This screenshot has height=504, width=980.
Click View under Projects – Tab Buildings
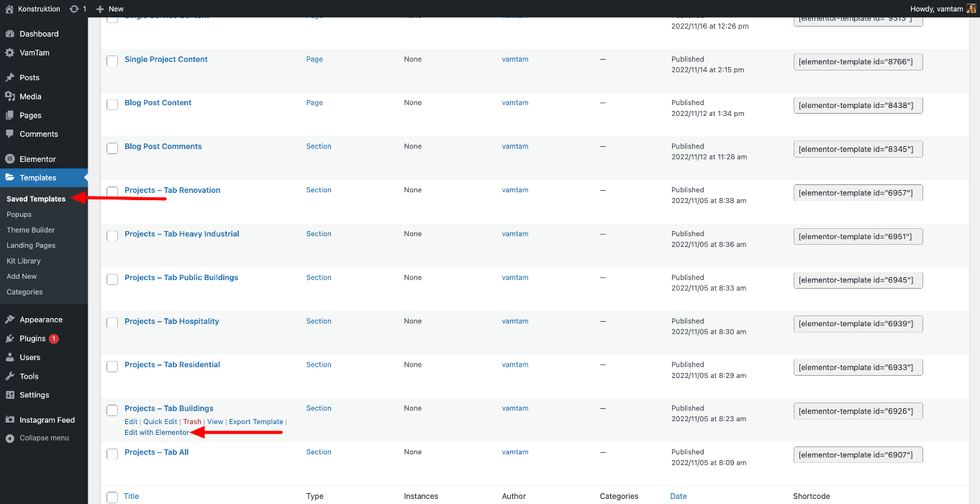(x=215, y=422)
